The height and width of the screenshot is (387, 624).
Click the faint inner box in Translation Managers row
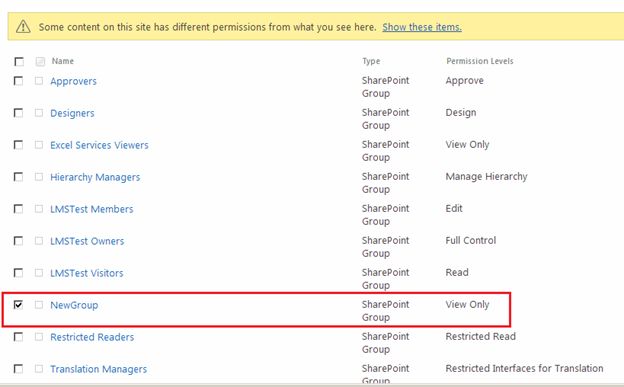coord(39,369)
